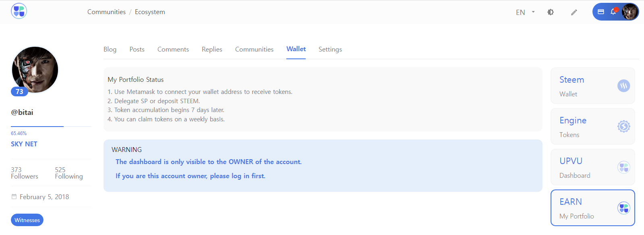The width and height of the screenshot is (644, 235).
Task: Open the wallet card icon in the header
Action: 601,12
